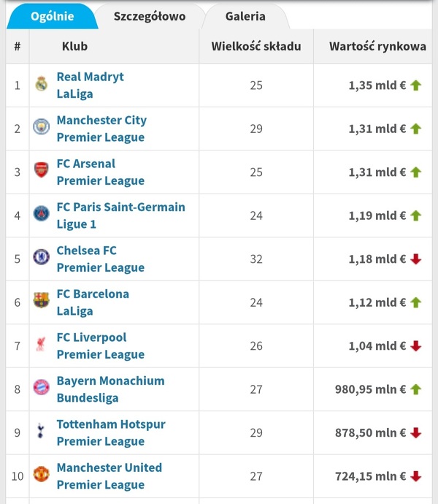Open the Galeria tab
Screen dimensions: 438x504
point(245,16)
